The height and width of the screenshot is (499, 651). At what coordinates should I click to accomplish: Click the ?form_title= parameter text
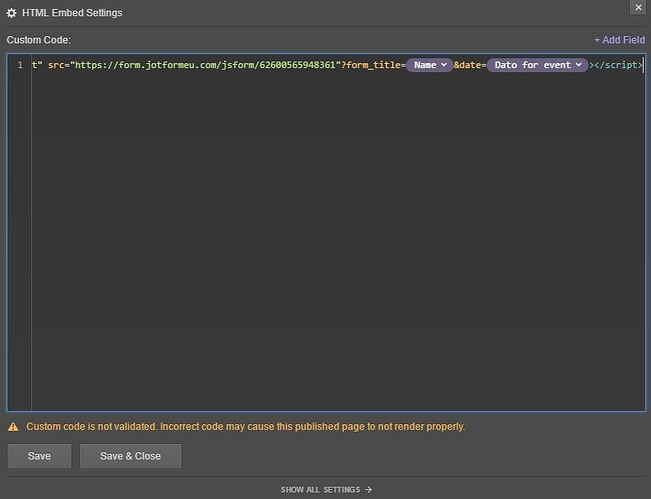373,65
